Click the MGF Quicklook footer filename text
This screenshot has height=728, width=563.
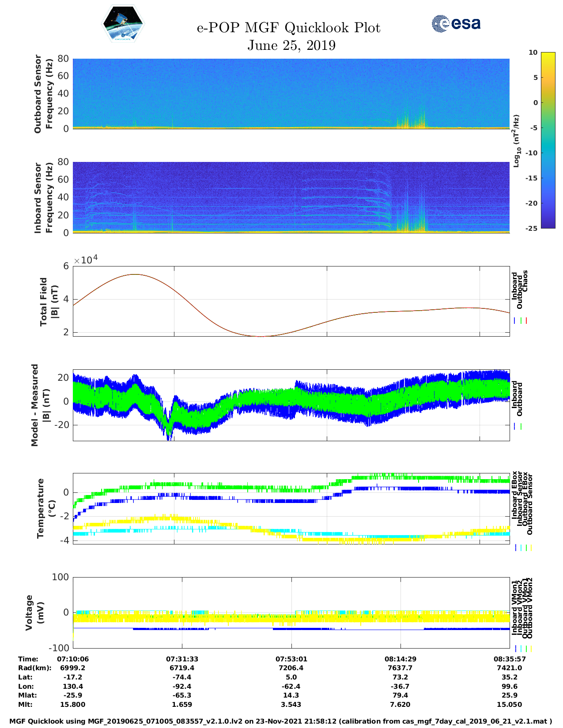(x=281, y=721)
